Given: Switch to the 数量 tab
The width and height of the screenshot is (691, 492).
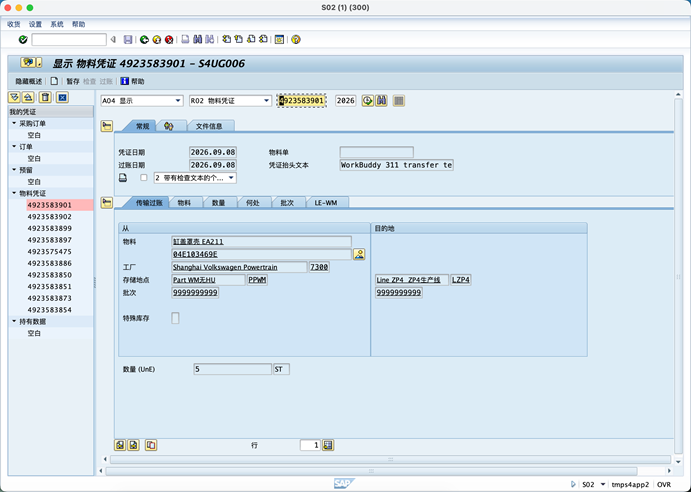Looking at the screenshot, I should point(219,203).
